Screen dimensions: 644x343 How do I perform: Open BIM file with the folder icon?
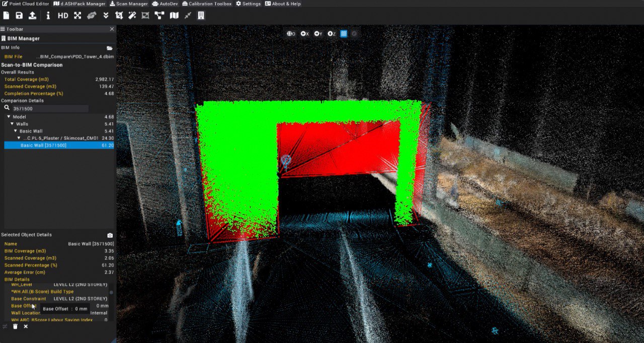tap(110, 48)
